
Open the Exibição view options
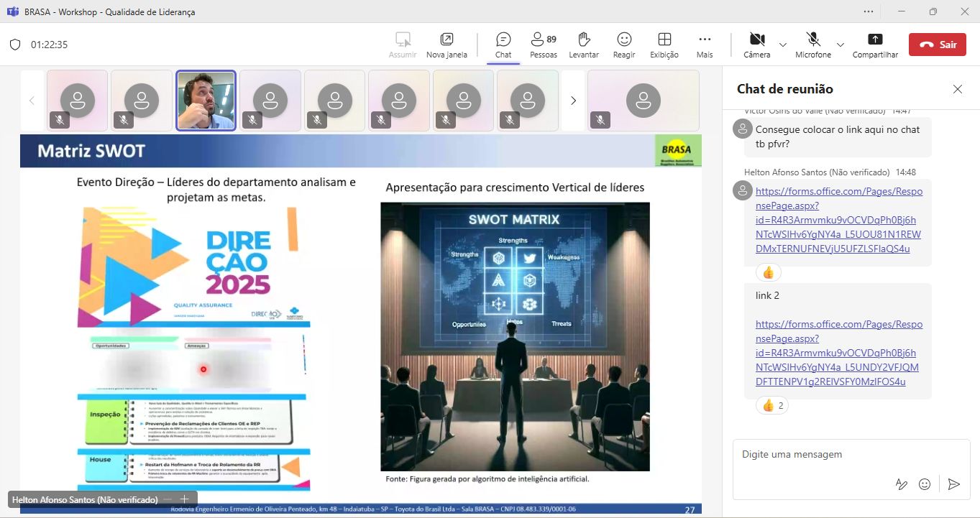click(x=664, y=45)
